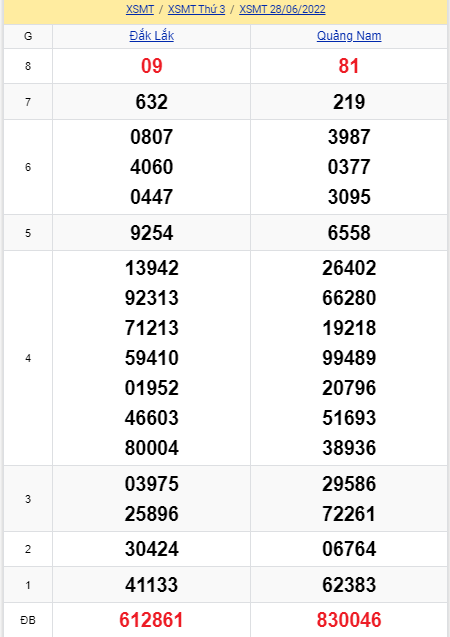Click Quảng Nam special prize 830046
Viewport: 450px width, 637px height.
click(349, 620)
